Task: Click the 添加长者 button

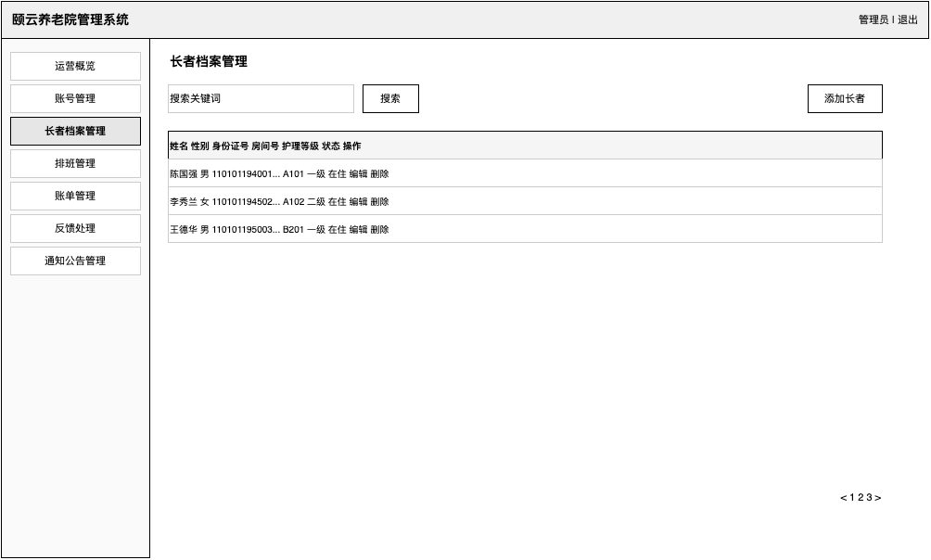Action: 845,98
